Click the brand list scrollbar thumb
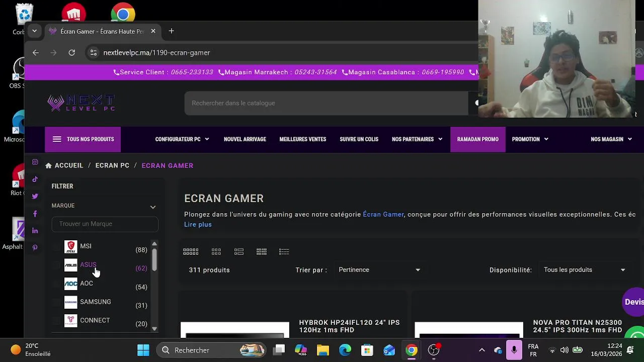 coord(154,260)
